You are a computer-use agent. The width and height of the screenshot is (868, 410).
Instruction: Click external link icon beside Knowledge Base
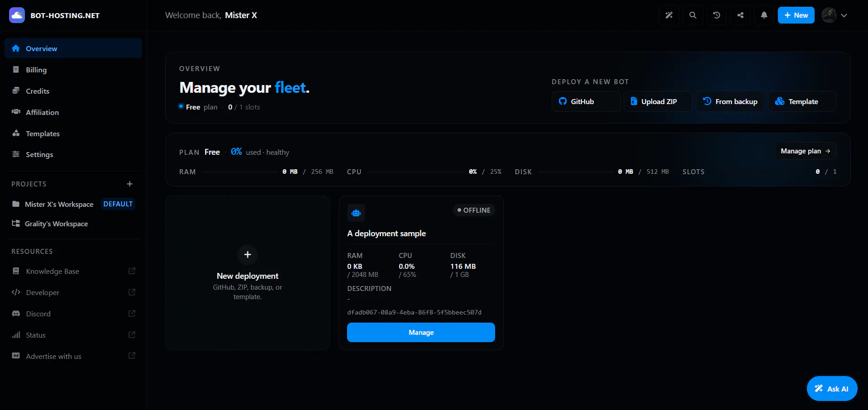(132, 271)
